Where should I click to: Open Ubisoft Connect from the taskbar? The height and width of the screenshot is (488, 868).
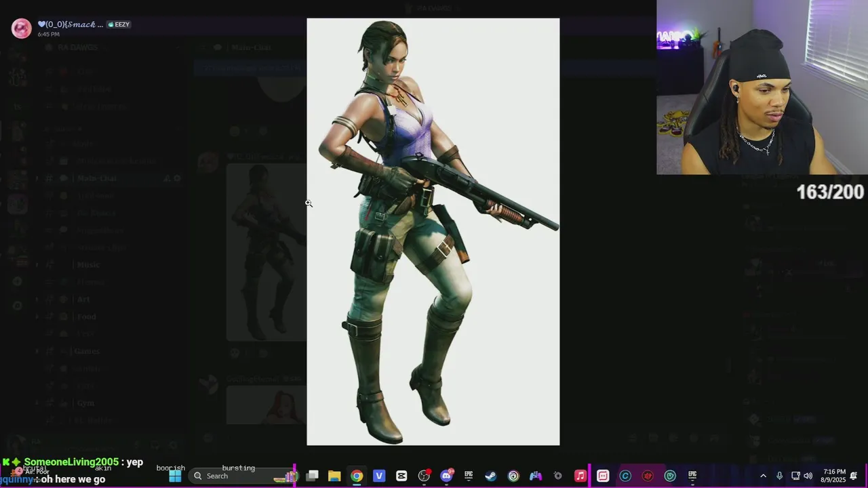pyautogui.click(x=513, y=476)
